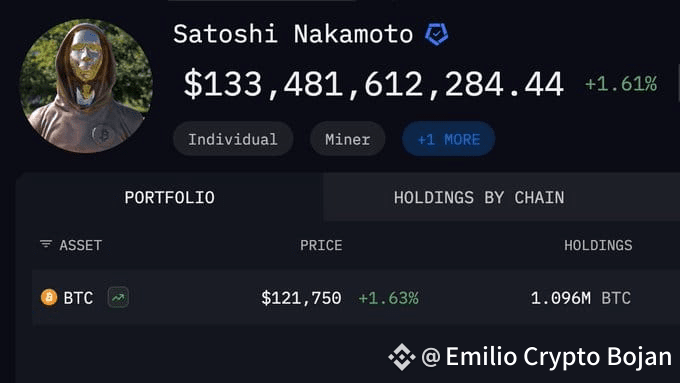680x383 pixels.
Task: Click the 1.096M BTC holdings value
Action: (581, 298)
